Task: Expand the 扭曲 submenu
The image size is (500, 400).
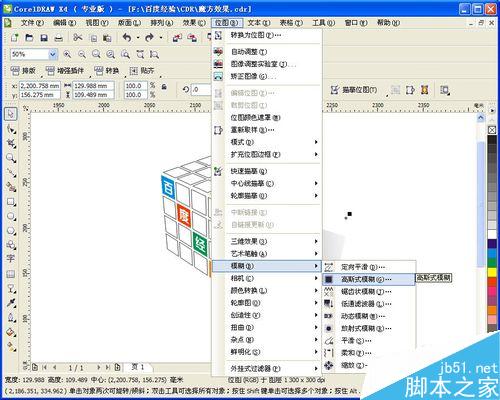Action: (x=267, y=327)
